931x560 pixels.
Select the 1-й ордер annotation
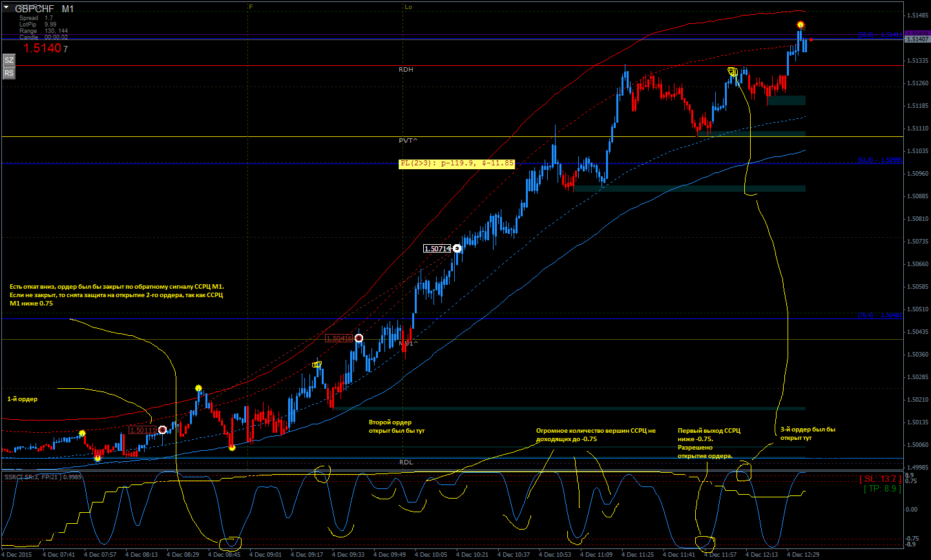[22, 399]
